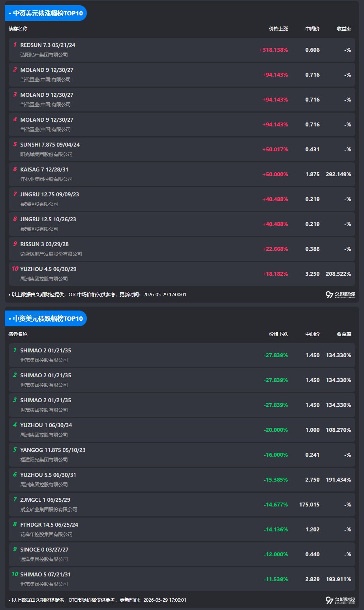Viewport: 364px width, 610px height.
Task: Select the rank 1 SHIMAO 2 01/21/35 row
Action: tap(182, 355)
